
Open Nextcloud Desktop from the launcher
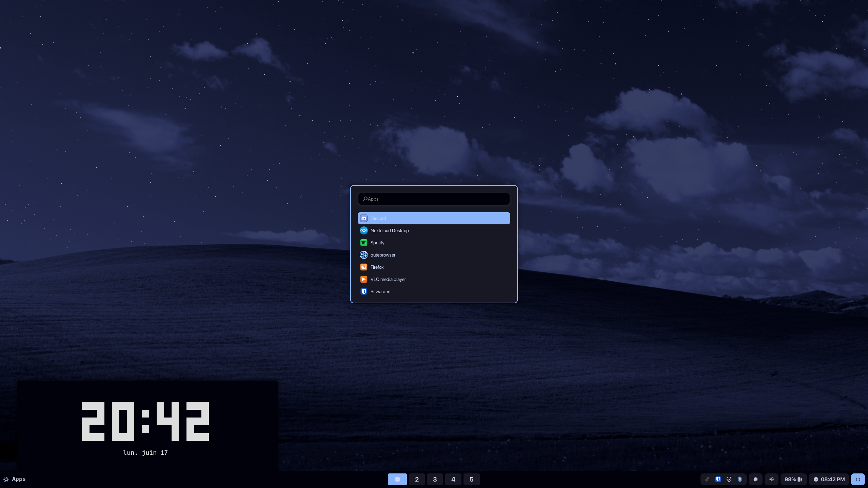tap(434, 230)
